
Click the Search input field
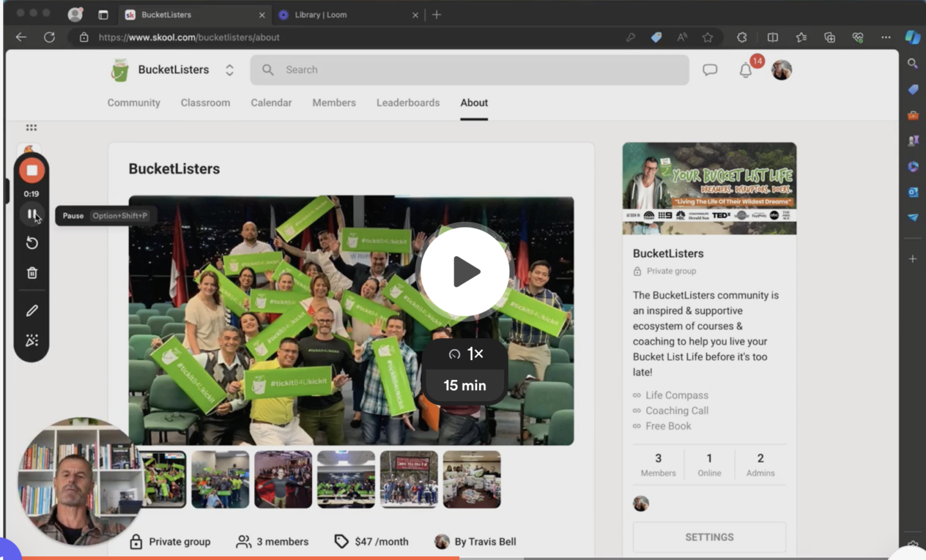(469, 70)
